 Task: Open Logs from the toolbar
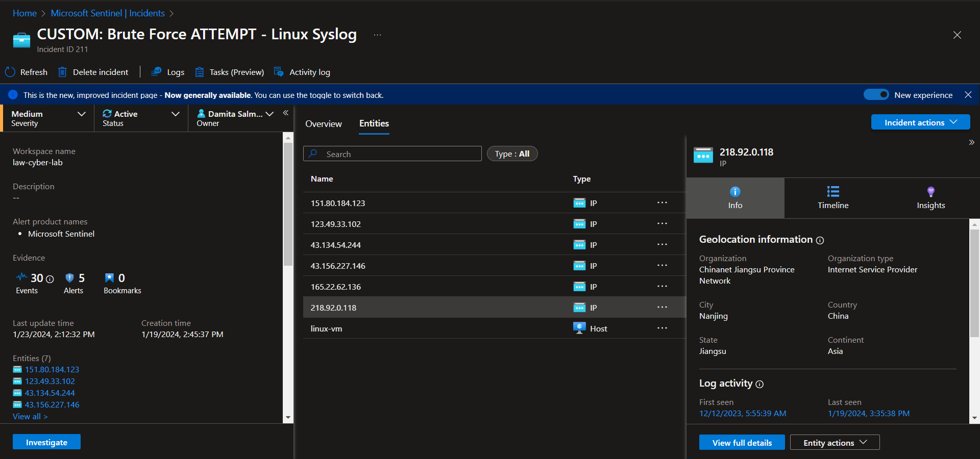coord(168,72)
